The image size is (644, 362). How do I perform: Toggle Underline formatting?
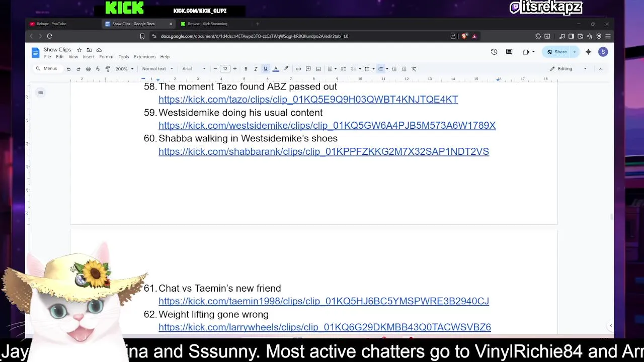click(266, 69)
